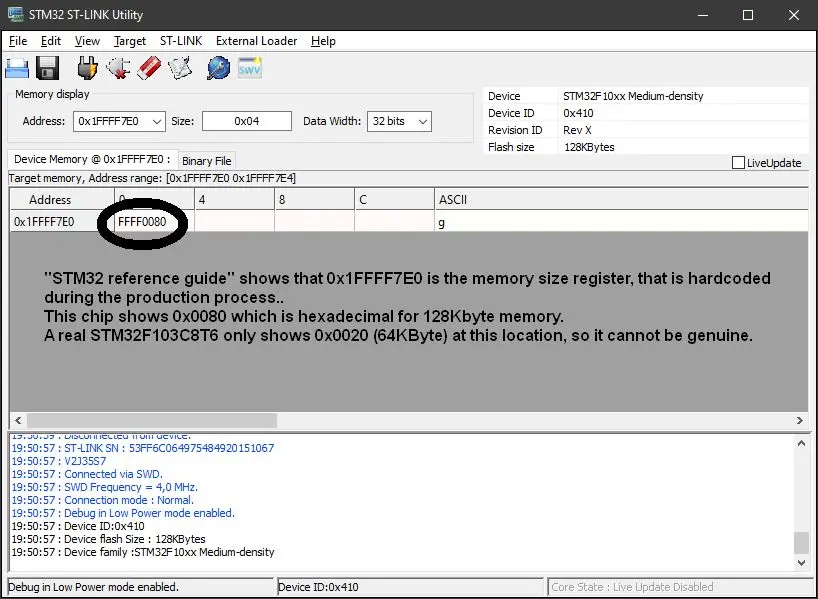The height and width of the screenshot is (599, 818).
Task: Select the Connection mode : Normal log line
Action: [x=103, y=500]
